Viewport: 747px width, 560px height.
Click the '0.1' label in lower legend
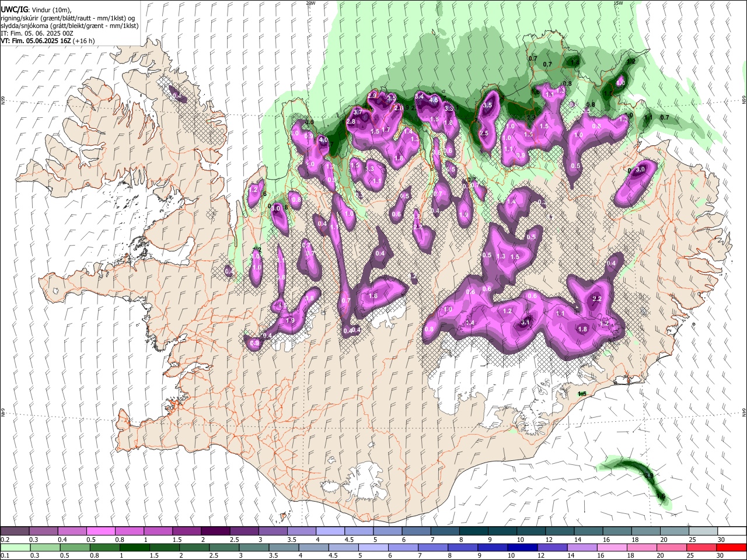(x=5, y=555)
